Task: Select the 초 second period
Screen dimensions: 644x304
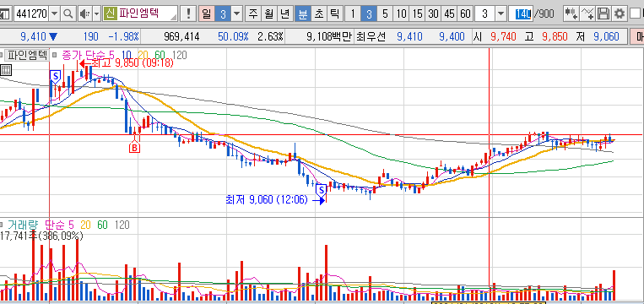Action: coord(319,14)
